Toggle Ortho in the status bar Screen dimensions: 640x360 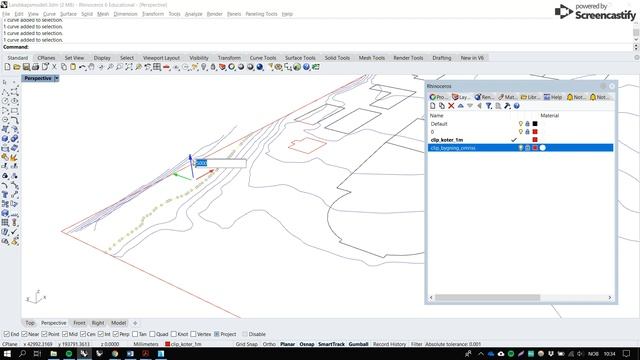click(269, 344)
